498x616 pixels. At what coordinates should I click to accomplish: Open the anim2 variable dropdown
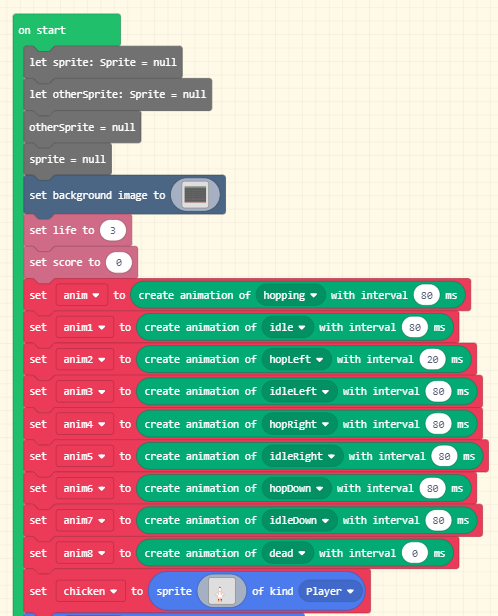pos(84,359)
